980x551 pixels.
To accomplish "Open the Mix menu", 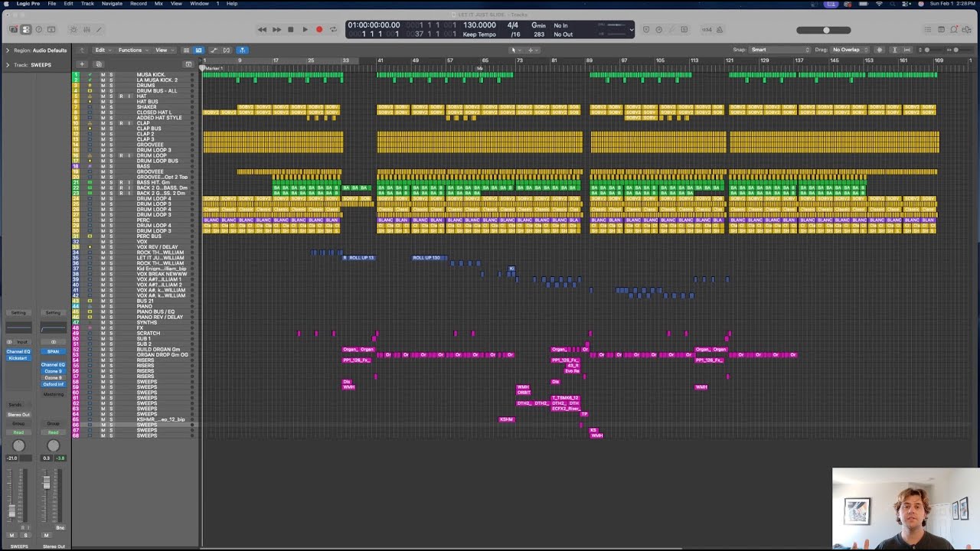I will [158, 4].
